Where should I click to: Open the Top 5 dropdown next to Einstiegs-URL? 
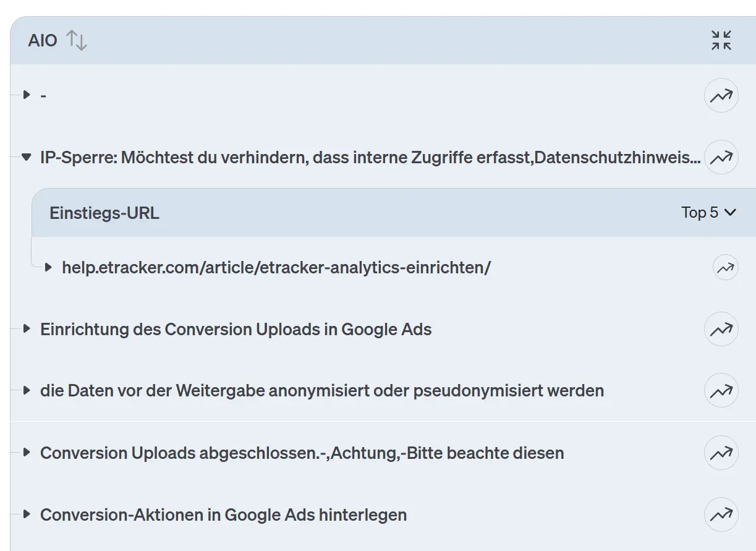coord(710,212)
